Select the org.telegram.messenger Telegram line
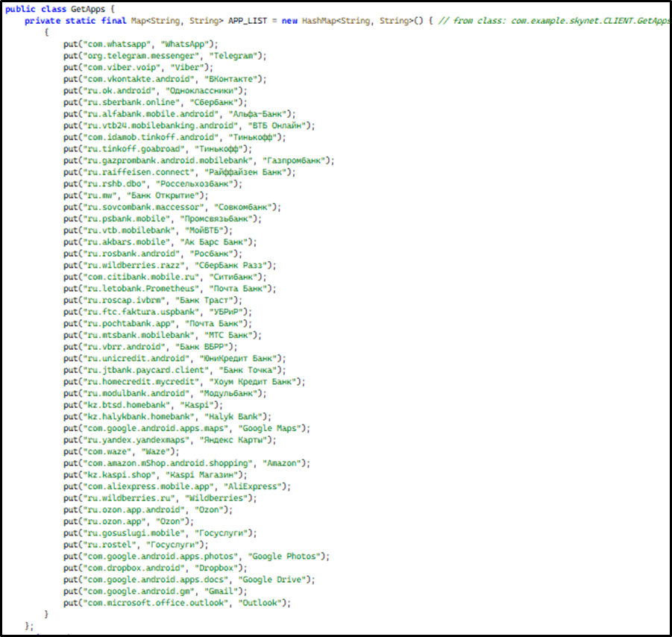The image size is (672, 637). point(165,56)
